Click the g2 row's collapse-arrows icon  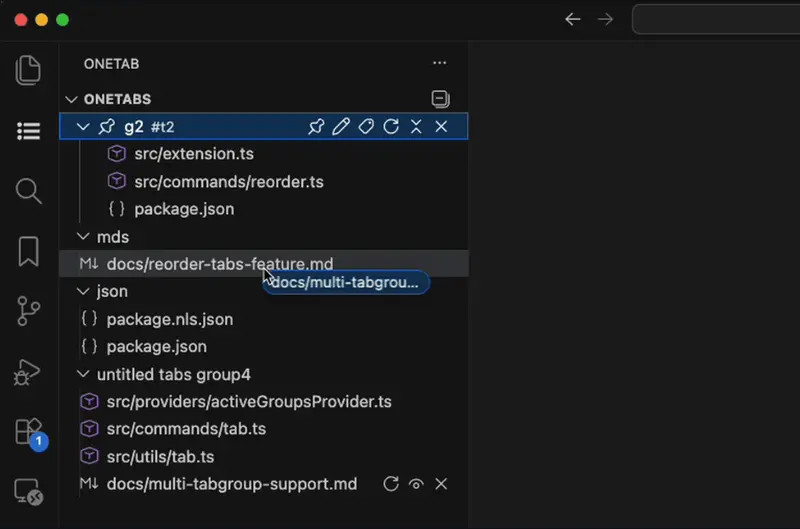[x=416, y=127]
